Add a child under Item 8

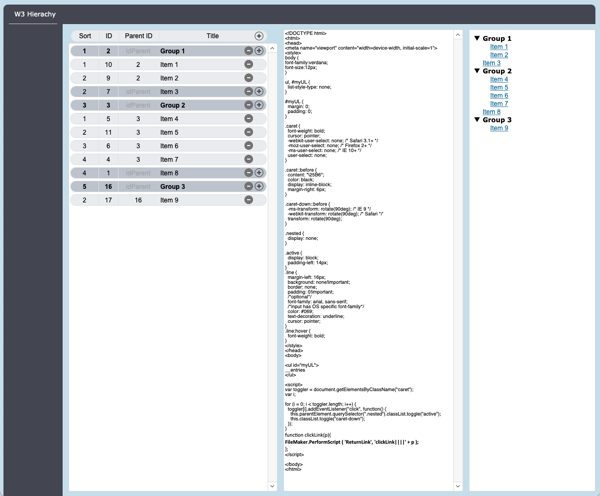[x=259, y=173]
